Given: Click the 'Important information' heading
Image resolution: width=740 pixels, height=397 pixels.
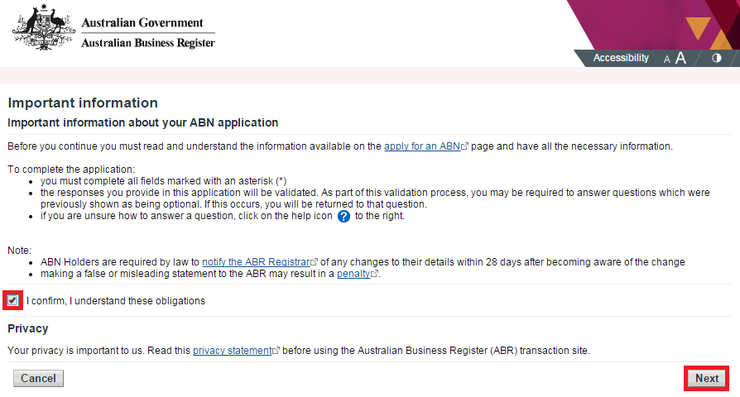Looking at the screenshot, I should pyautogui.click(x=83, y=103).
